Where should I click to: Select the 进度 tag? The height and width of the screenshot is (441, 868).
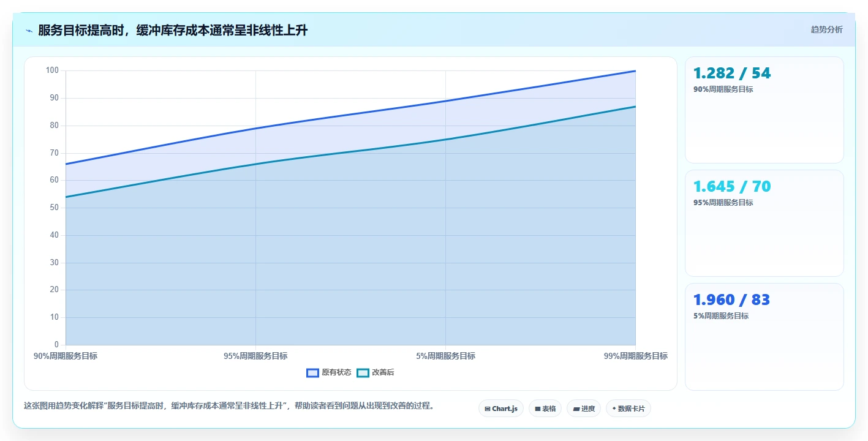tap(584, 409)
